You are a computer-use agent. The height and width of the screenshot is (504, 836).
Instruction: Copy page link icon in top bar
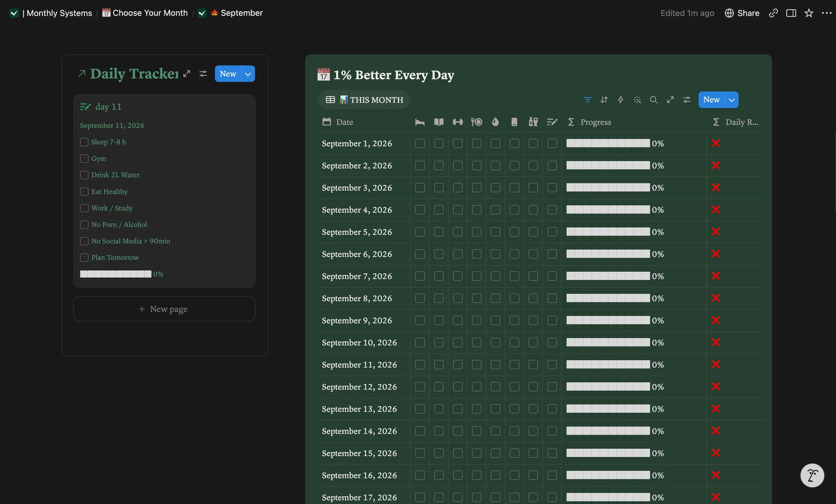click(773, 13)
